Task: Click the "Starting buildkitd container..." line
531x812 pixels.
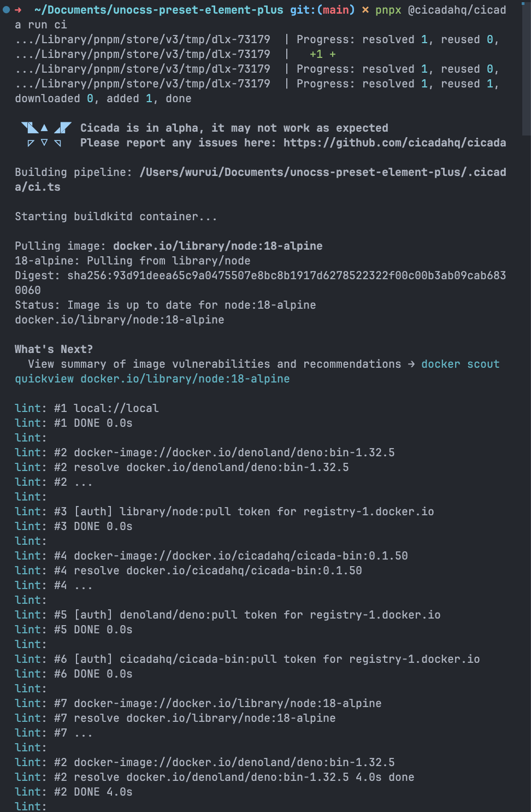Action: [x=116, y=216]
